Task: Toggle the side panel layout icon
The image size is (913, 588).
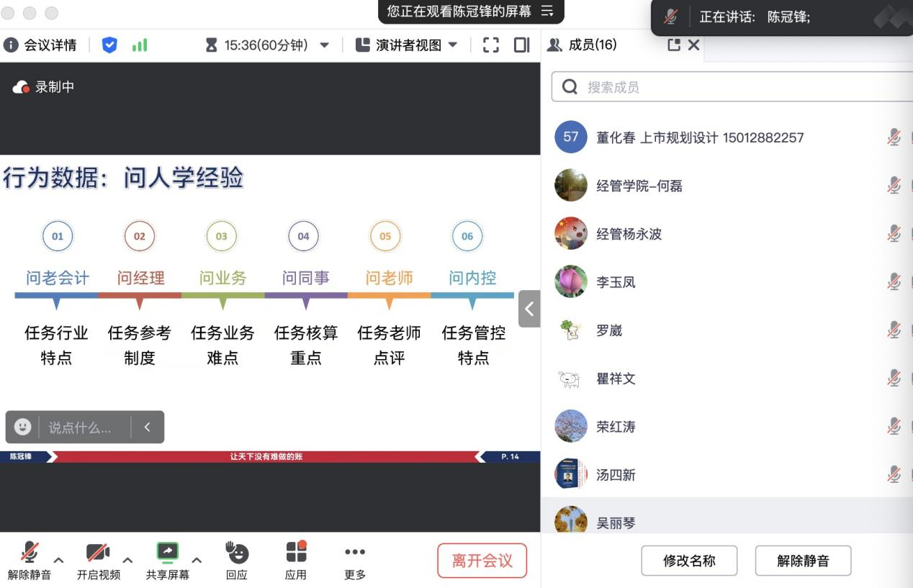Action: pyautogui.click(x=522, y=45)
